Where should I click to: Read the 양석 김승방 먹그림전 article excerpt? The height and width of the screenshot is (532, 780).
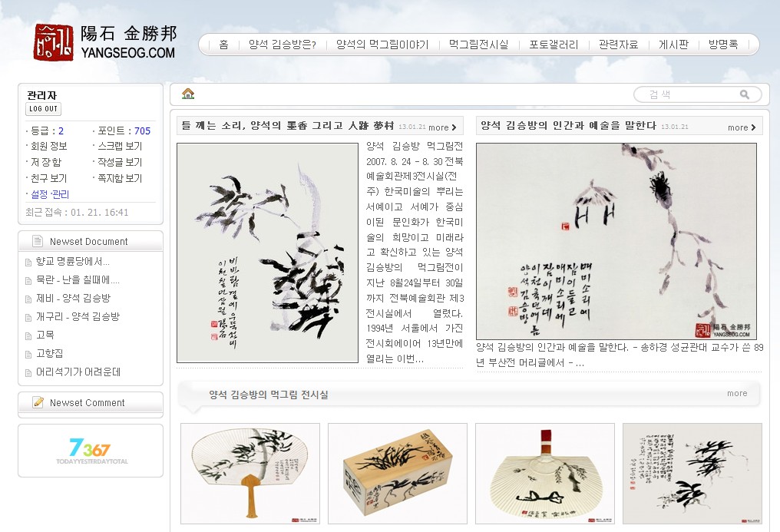pyautogui.click(x=415, y=253)
